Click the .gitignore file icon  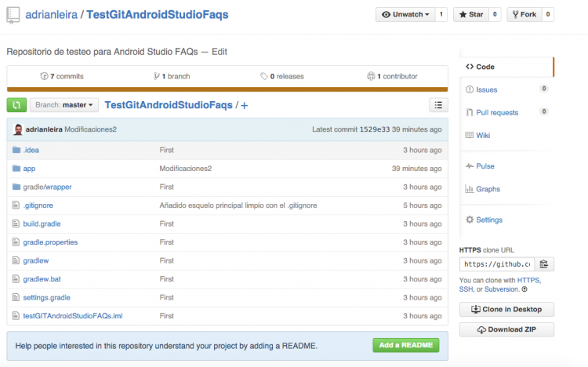point(16,205)
